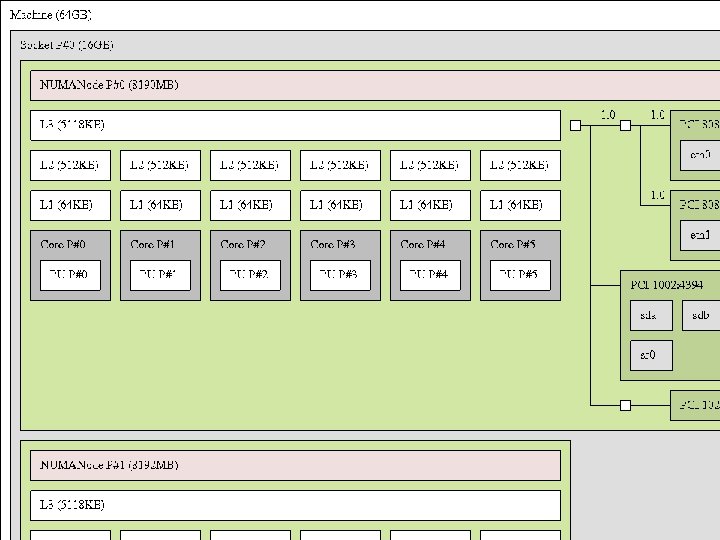Click the bridge square before the bottom PCI box
This screenshot has width=720, height=540.
pos(625,405)
